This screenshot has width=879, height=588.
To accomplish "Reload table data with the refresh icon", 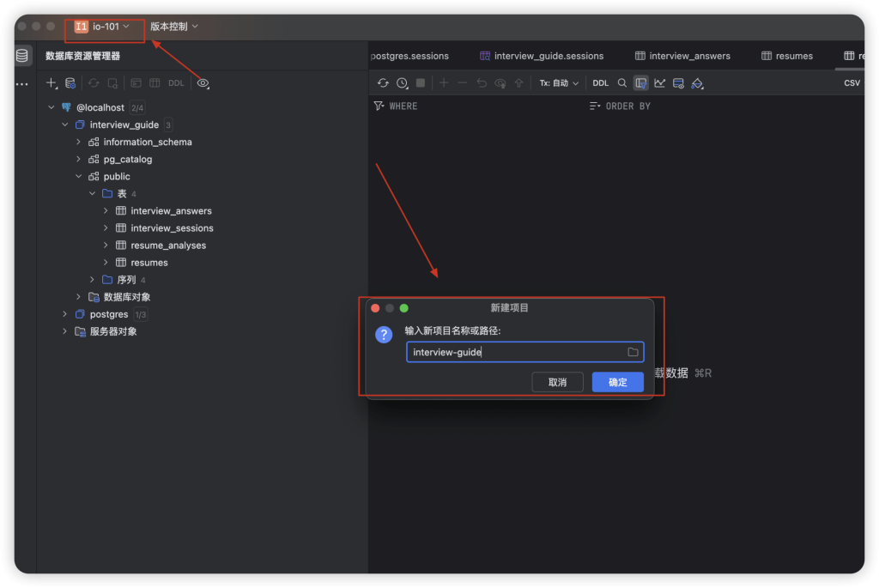I will coord(383,82).
